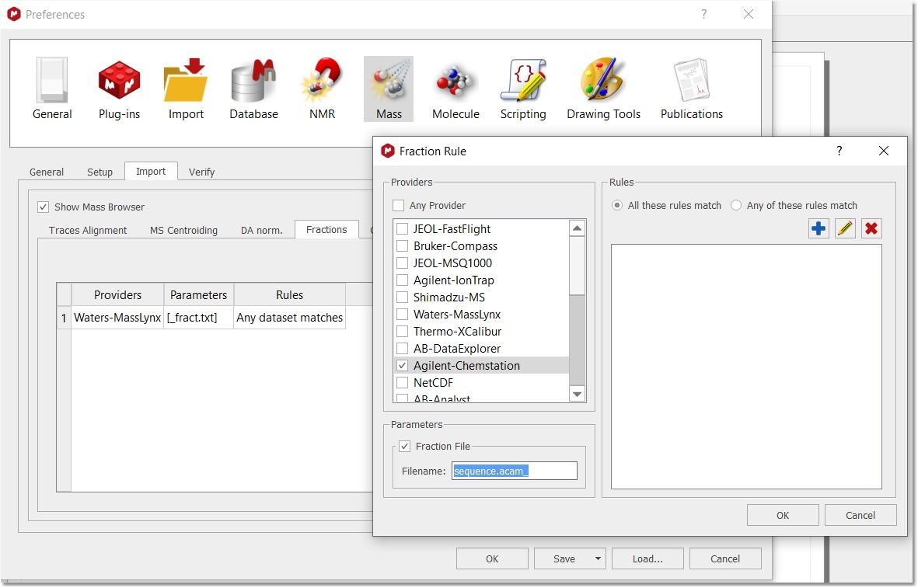Check the Bruker-Compass provider
This screenshot has width=918, height=588.
pyautogui.click(x=402, y=245)
